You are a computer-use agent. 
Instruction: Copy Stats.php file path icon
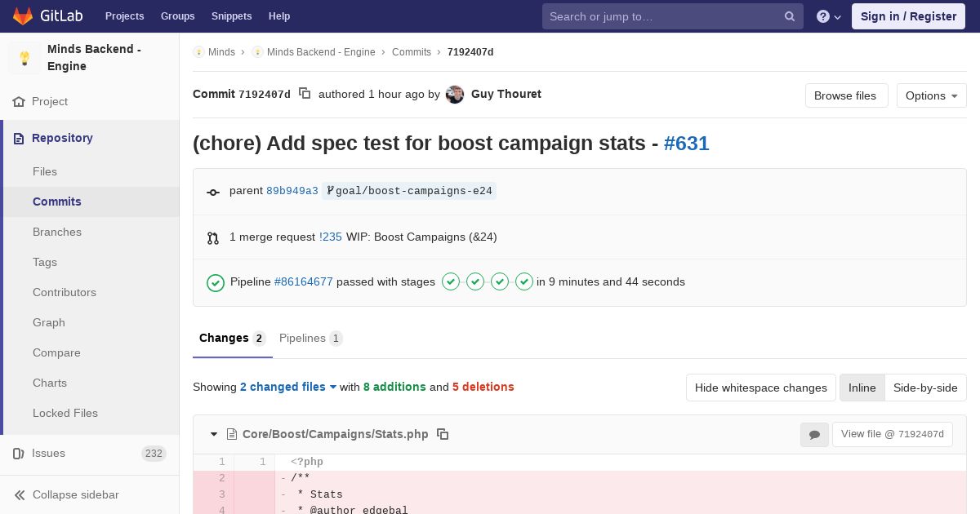443,434
